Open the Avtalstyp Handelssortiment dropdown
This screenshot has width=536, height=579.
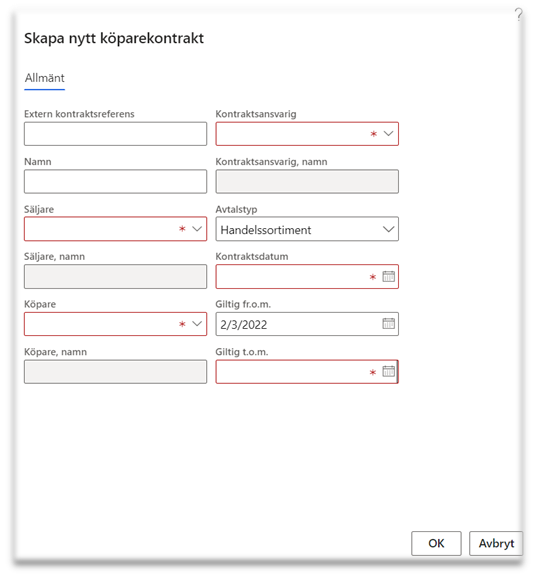click(307, 229)
